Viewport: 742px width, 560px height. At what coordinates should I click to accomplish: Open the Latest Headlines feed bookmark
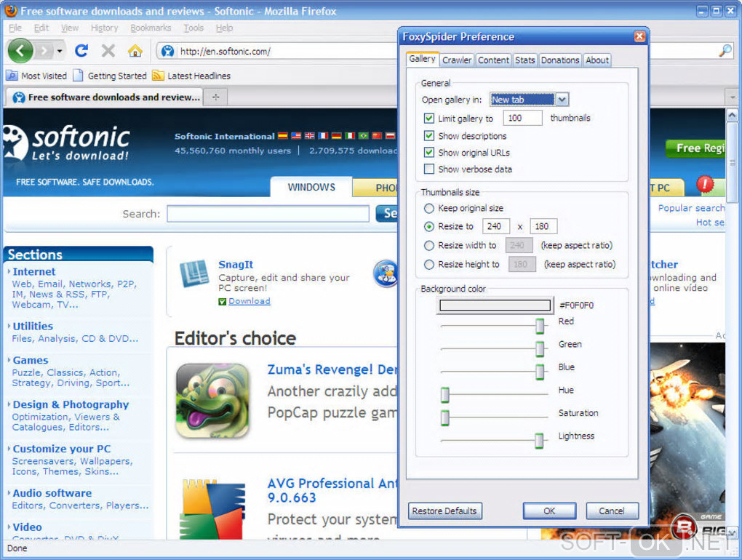tap(191, 76)
